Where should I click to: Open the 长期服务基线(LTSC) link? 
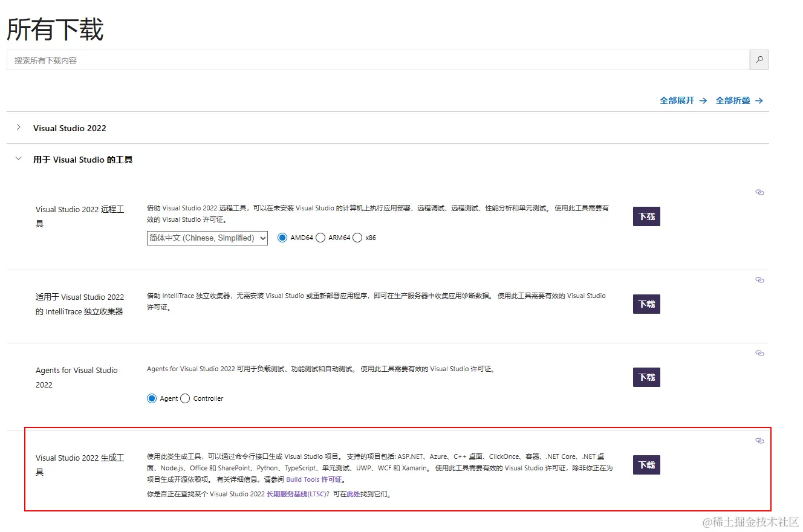(296, 494)
